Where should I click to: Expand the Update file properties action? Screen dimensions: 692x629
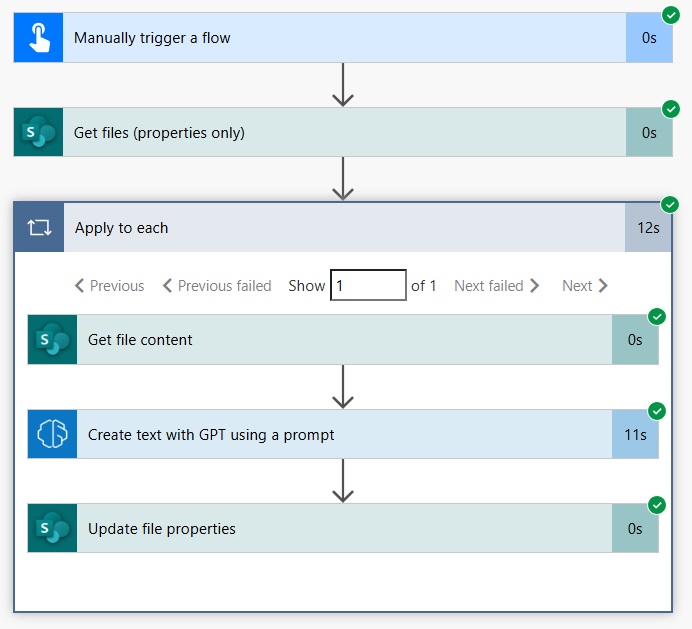pos(343,528)
